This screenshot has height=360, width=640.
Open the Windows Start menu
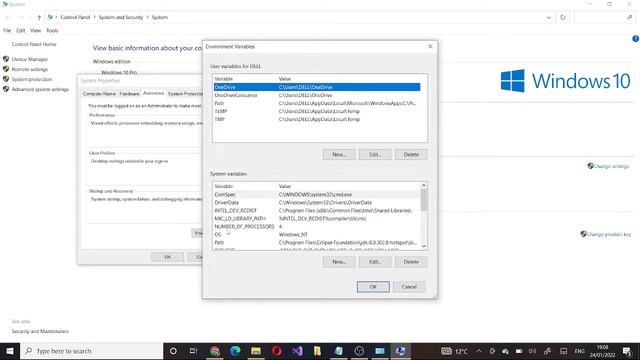click(x=10, y=351)
